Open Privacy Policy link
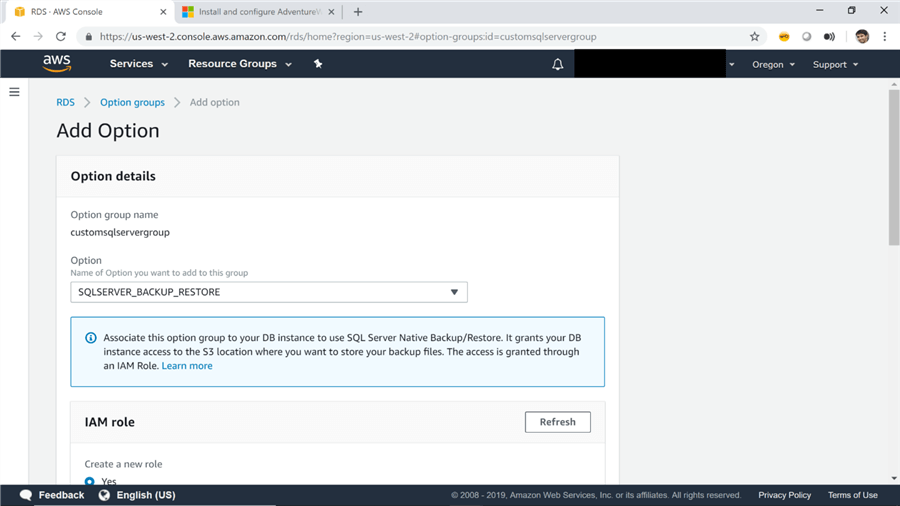Screen dimensions: 900x506 tap(784, 495)
